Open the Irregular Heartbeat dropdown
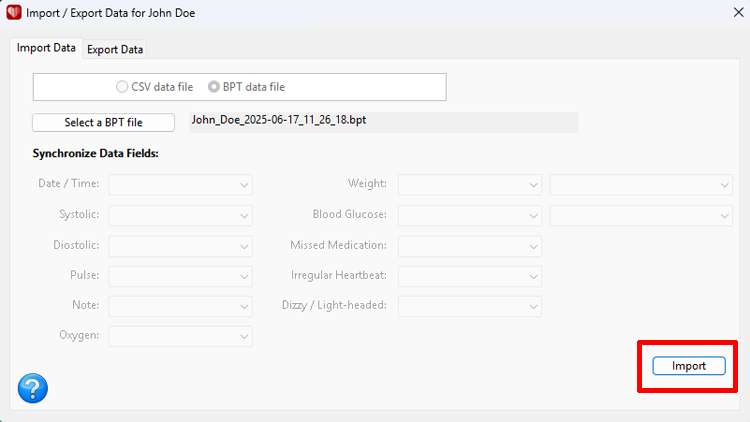Viewport: 750px width, 422px height. [x=470, y=276]
